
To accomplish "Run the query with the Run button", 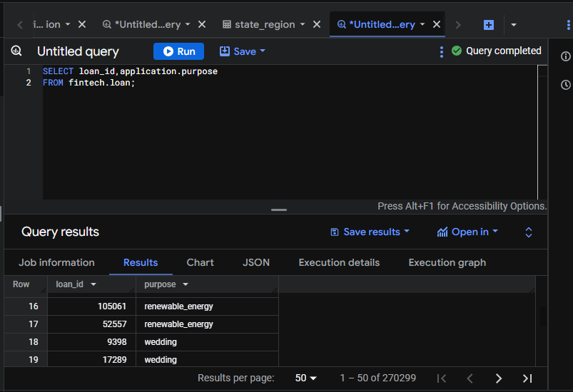I will (178, 51).
